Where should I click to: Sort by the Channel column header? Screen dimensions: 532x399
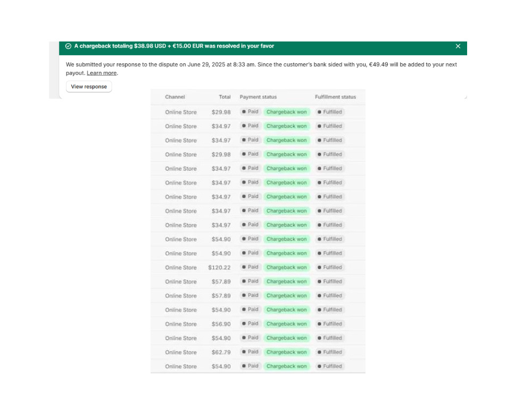point(175,97)
